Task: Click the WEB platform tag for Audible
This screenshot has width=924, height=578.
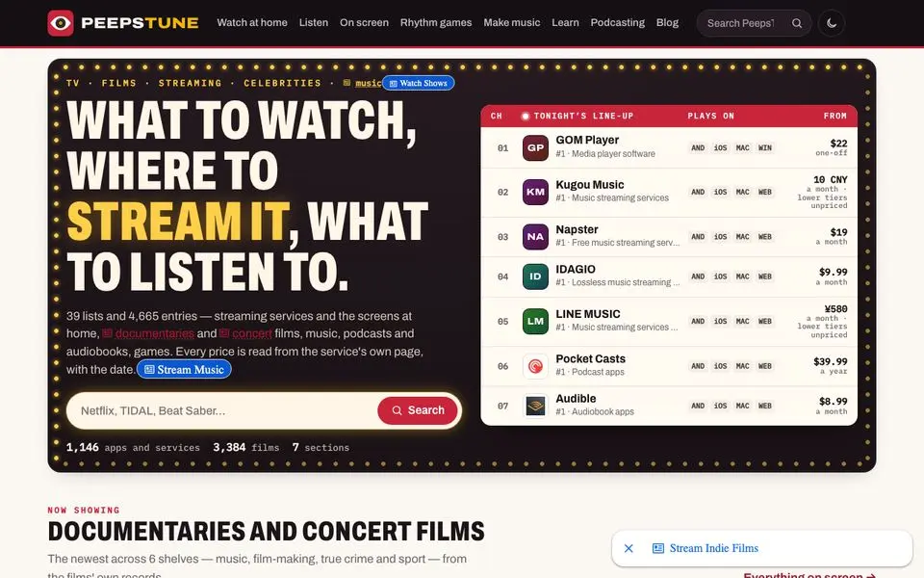Action: (765, 406)
